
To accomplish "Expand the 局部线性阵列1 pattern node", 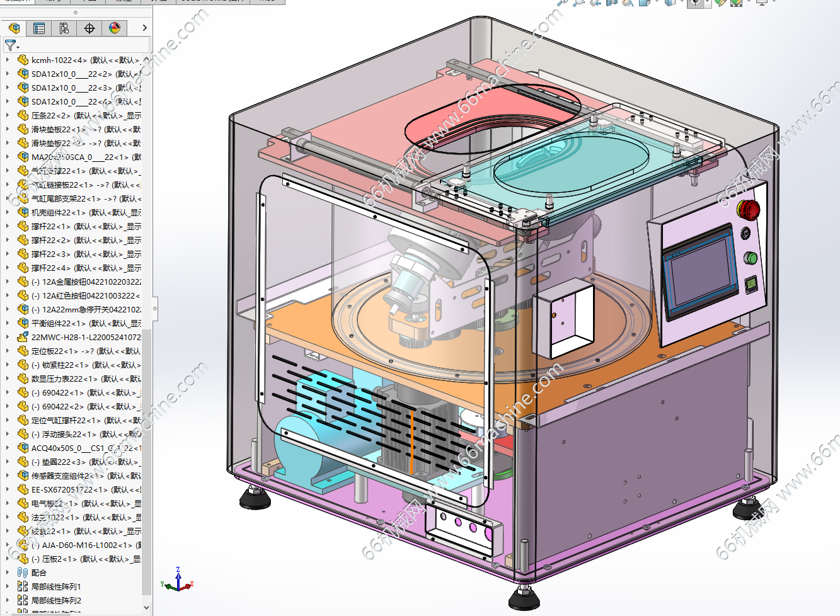I will pos(7,586).
